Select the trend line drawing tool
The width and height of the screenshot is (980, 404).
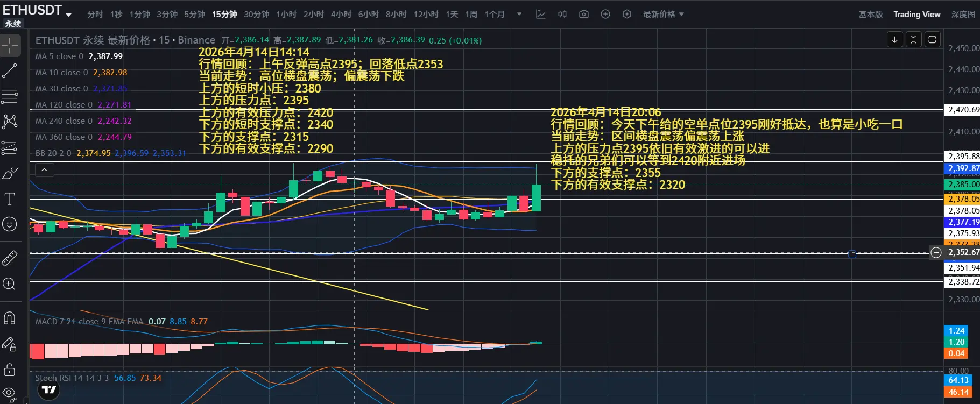pyautogui.click(x=10, y=71)
